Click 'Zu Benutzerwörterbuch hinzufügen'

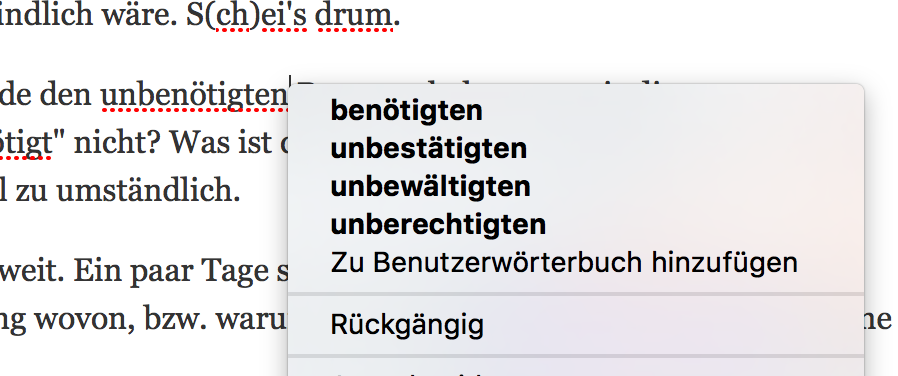click(x=564, y=263)
